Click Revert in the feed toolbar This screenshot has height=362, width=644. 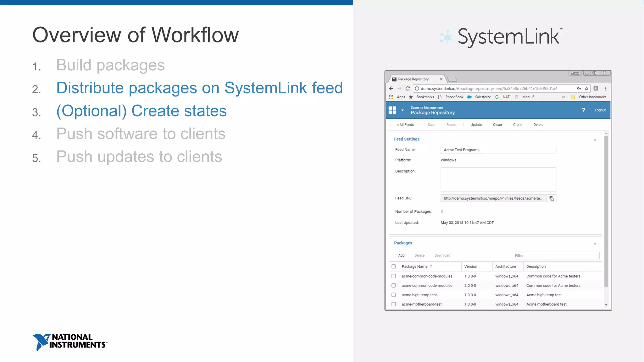click(x=451, y=125)
